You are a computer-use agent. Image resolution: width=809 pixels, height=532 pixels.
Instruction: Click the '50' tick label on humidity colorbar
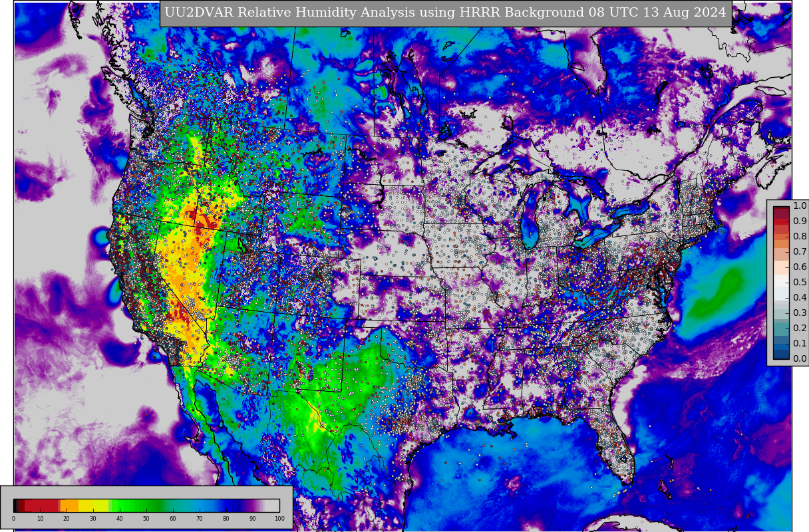click(x=146, y=519)
